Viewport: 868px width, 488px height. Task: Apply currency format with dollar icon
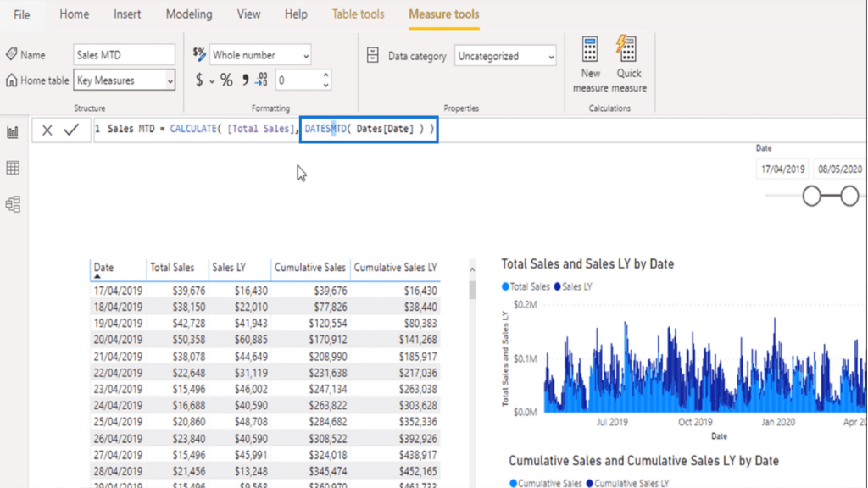click(x=199, y=80)
